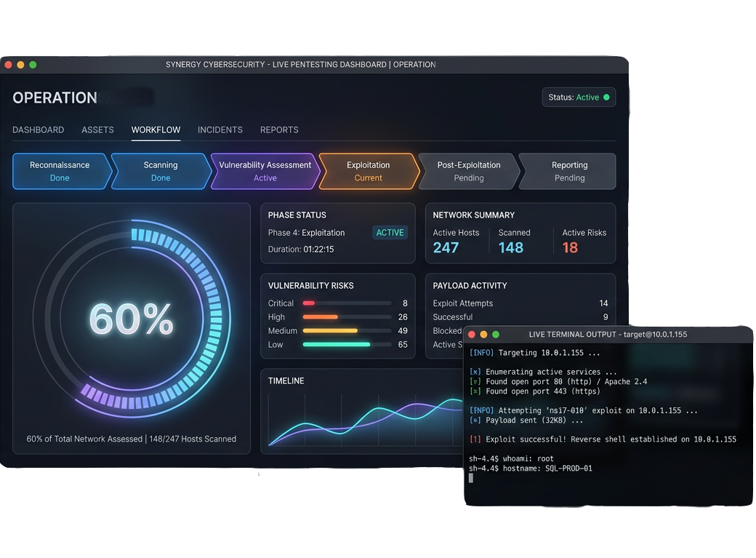
Task: Select the current Exploitation phase step
Action: click(368, 171)
